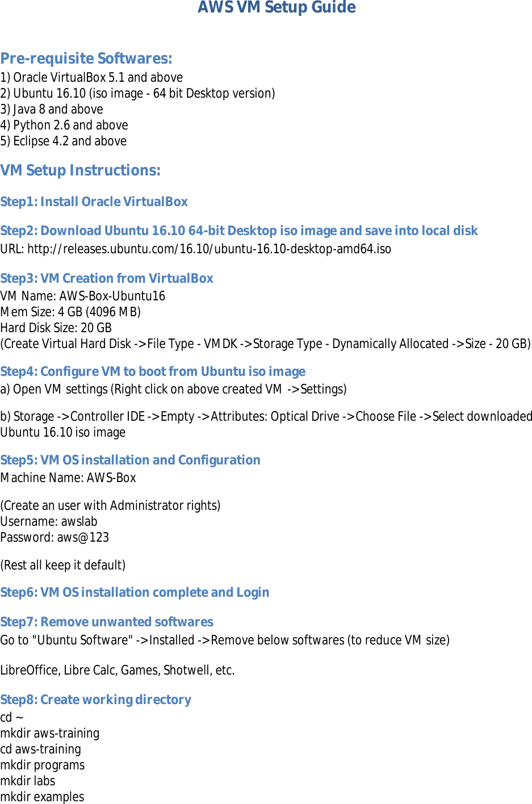Click the mkdir aws-training command line
Screen dimensions: 532x804
(x=50, y=733)
